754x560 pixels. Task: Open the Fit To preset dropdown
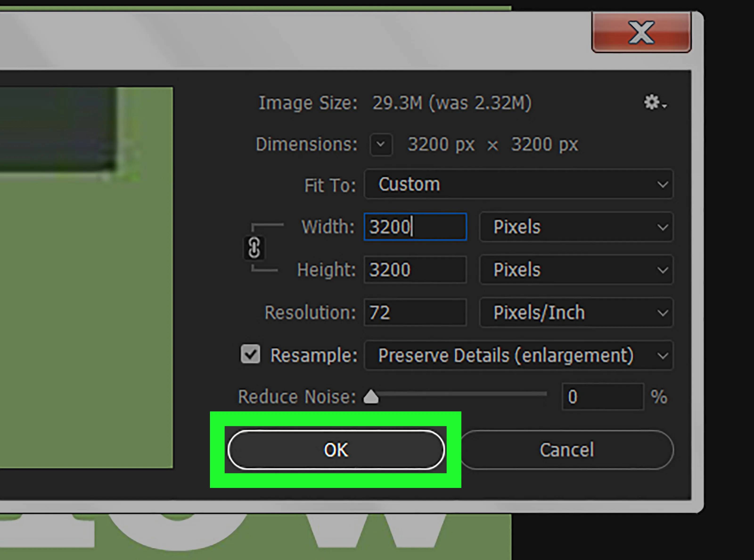click(518, 185)
